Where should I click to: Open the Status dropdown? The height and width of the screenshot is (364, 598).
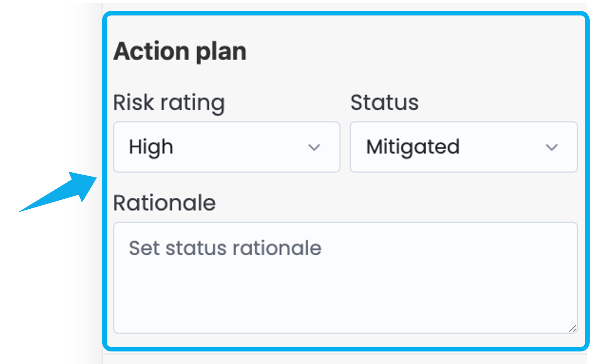[x=463, y=147]
